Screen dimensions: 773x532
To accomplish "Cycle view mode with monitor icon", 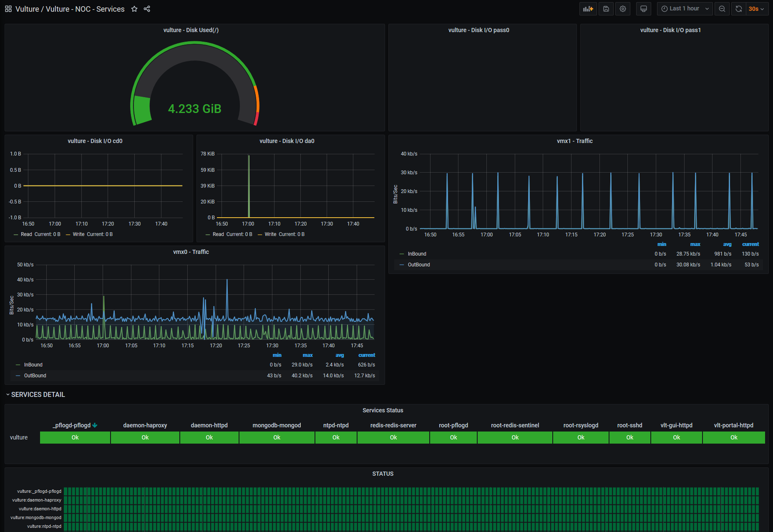I will click(644, 9).
